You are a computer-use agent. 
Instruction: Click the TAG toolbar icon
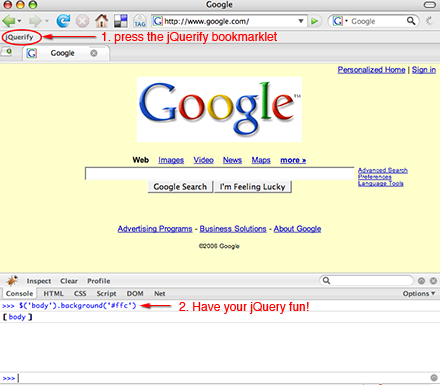click(140, 21)
